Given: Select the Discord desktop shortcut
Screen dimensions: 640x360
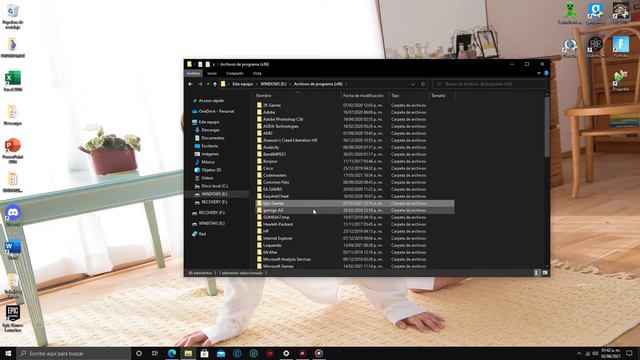Looking at the screenshot, I should point(13,216).
